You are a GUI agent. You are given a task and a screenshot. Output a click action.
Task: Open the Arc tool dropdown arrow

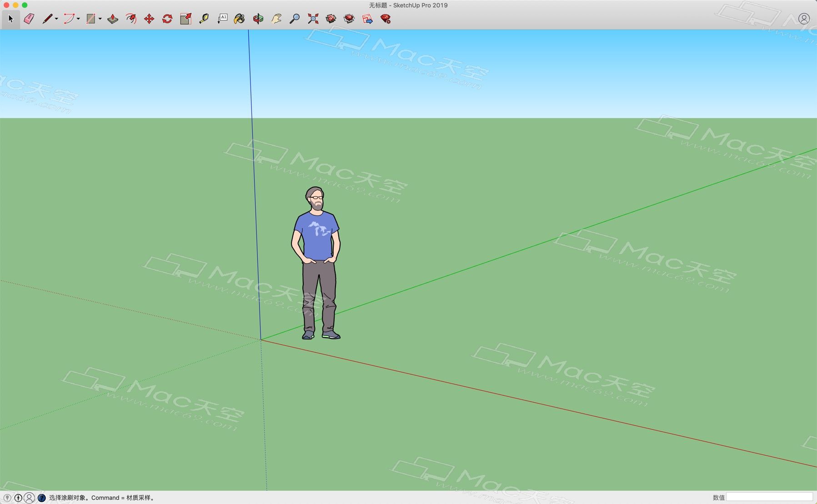(78, 19)
